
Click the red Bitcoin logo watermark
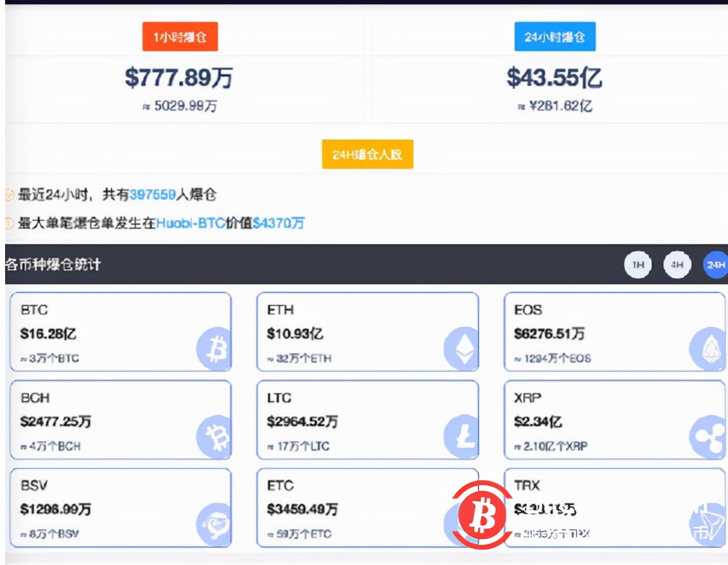(482, 515)
